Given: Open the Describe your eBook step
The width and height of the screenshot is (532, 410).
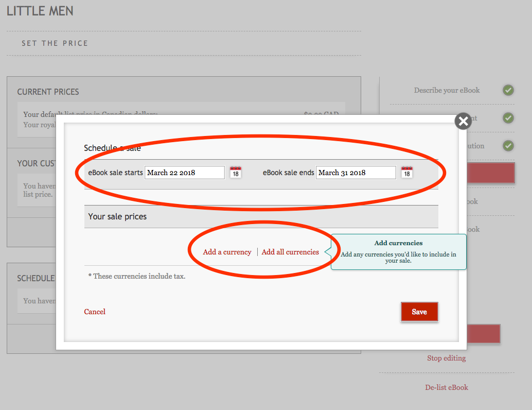Looking at the screenshot, I should pyautogui.click(x=447, y=90).
